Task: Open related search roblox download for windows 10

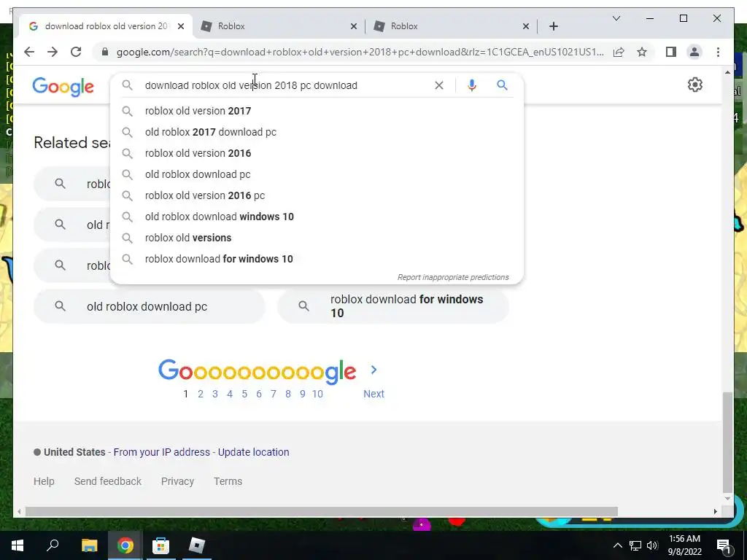Action: (x=393, y=306)
